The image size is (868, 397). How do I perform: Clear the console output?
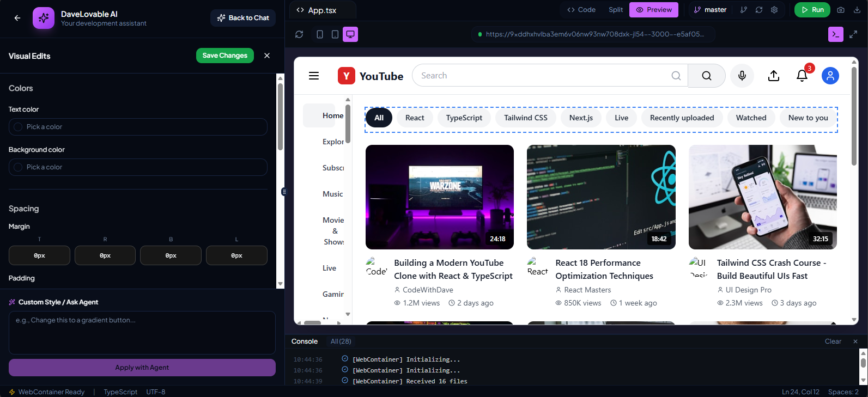pyautogui.click(x=833, y=341)
